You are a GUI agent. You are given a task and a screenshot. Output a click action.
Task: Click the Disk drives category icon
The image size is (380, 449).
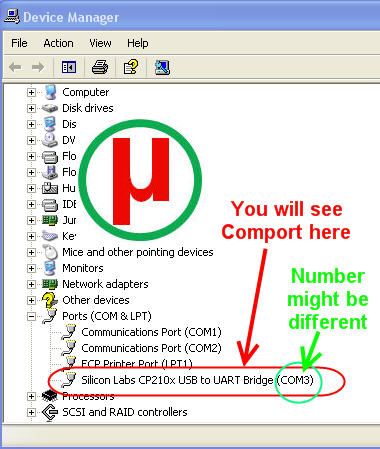[50, 108]
